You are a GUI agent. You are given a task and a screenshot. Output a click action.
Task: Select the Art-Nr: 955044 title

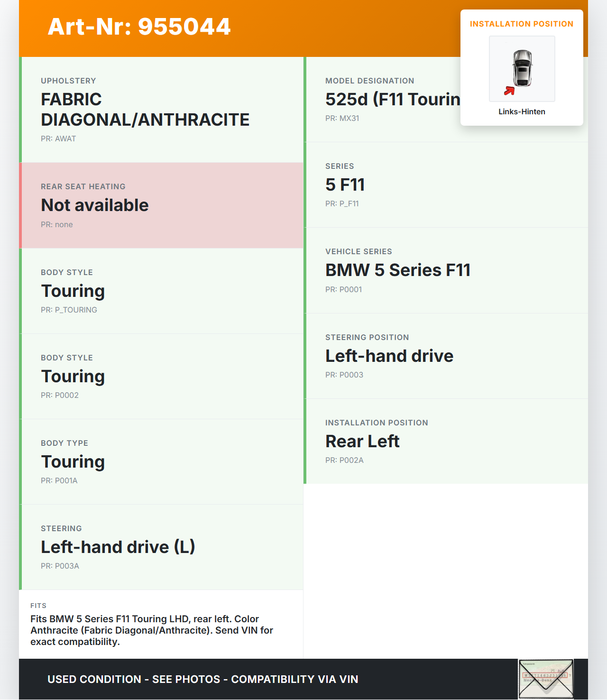click(139, 27)
